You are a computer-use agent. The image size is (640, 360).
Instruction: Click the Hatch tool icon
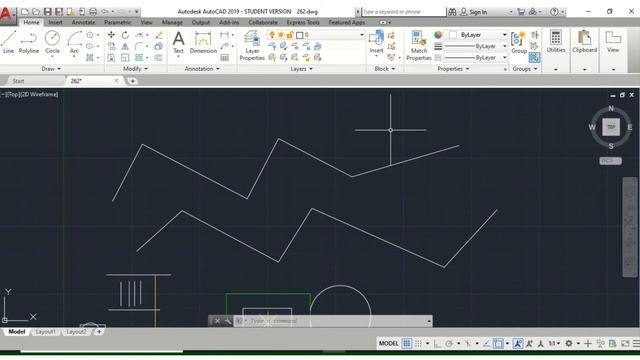90,58
